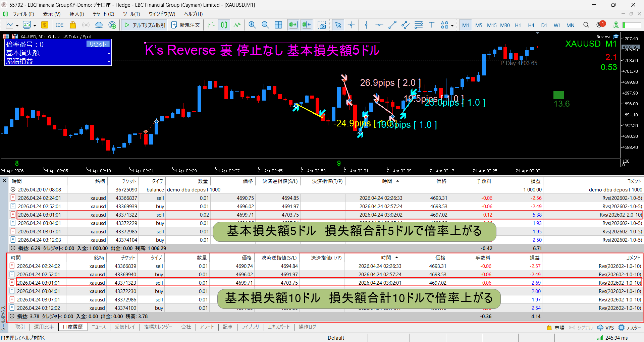Click the zoom in magnifier icon

click(252, 25)
